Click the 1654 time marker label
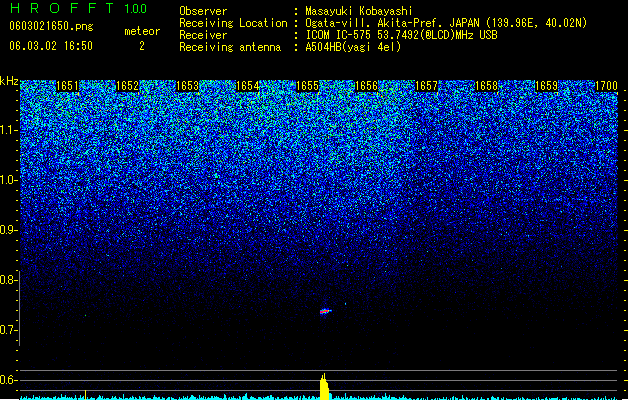The height and width of the screenshot is (400, 629). pos(248,86)
